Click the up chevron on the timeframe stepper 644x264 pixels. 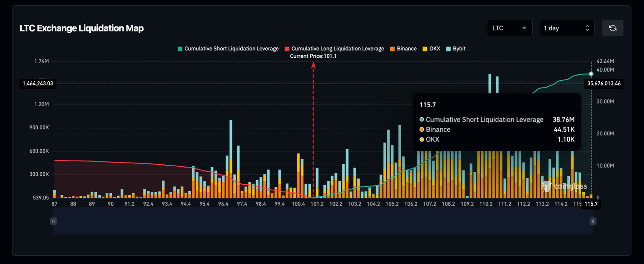point(587,25)
